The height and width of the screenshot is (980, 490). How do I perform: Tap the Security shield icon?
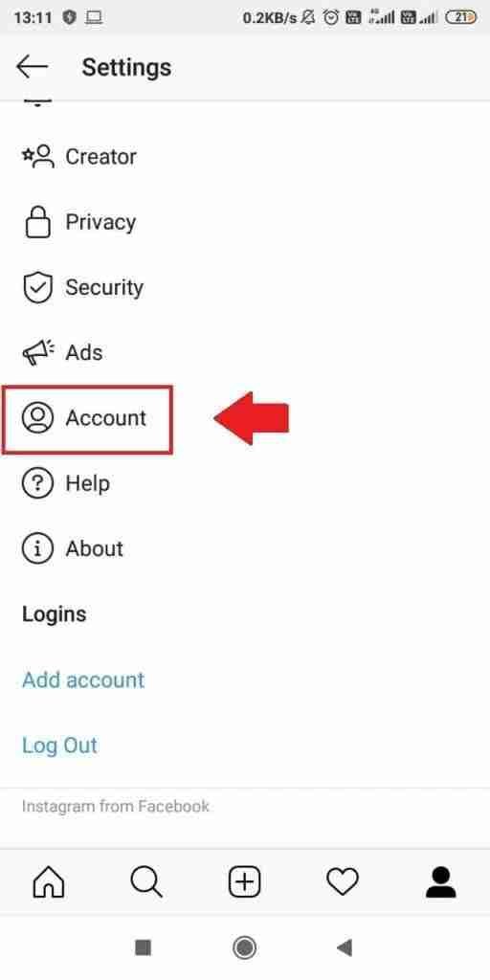tap(38, 287)
